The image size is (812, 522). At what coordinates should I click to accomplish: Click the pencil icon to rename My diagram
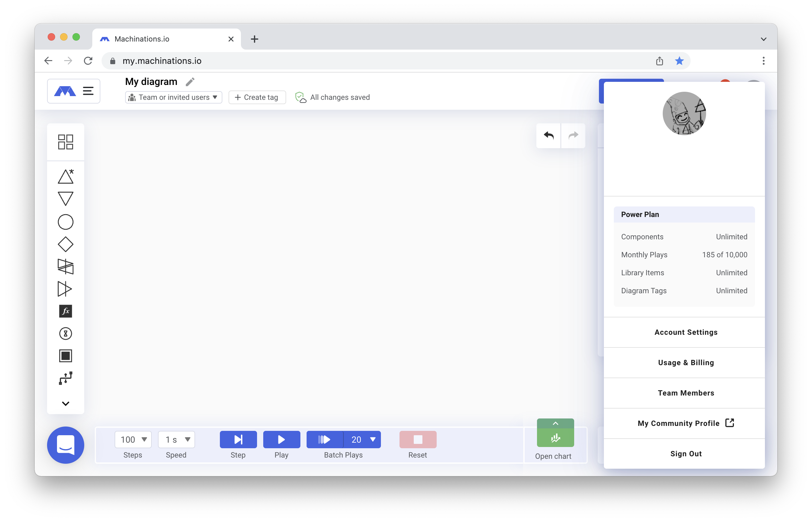coord(190,82)
